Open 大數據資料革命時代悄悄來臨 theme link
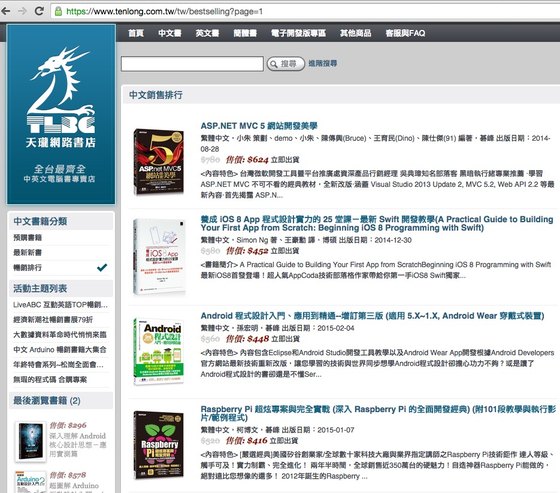This screenshot has height=493, width=560. click(x=60, y=335)
